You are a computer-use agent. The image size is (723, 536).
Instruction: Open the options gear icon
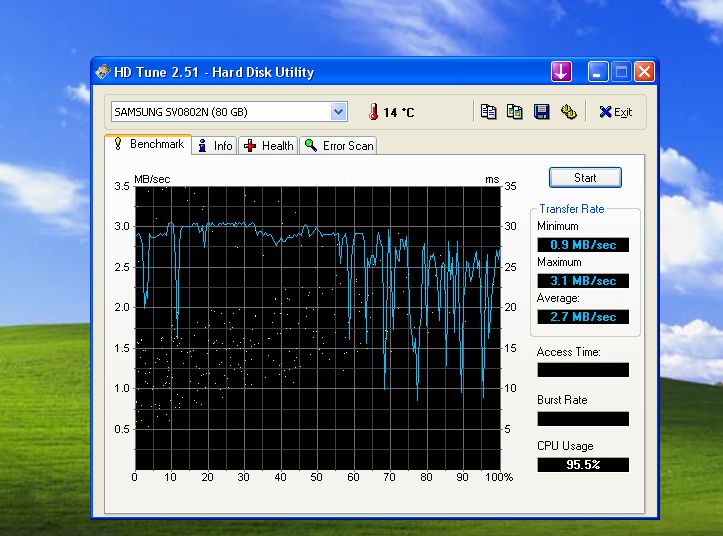click(569, 112)
